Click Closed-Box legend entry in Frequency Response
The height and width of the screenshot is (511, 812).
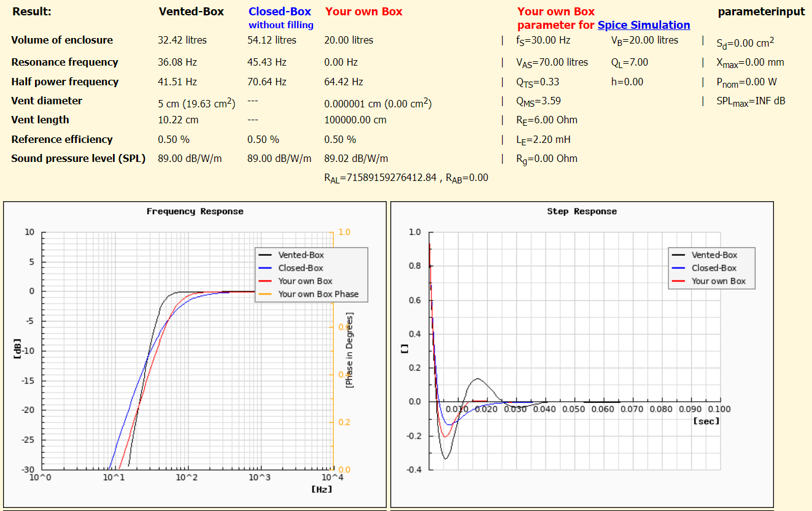coord(291,268)
